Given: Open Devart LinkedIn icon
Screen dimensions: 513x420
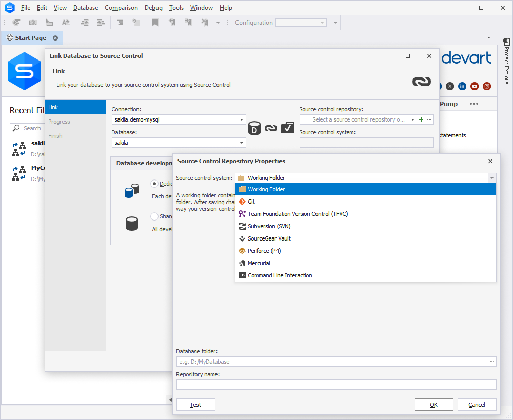Looking at the screenshot, I should (462, 86).
